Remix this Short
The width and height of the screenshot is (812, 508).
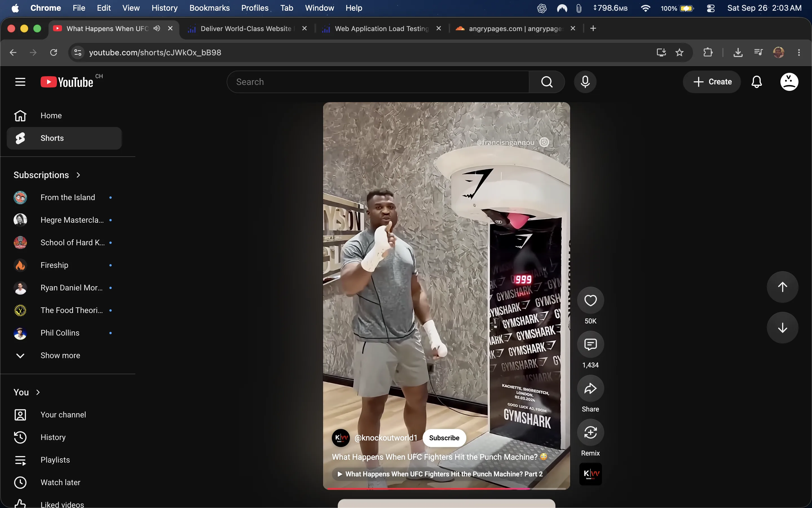point(591,432)
